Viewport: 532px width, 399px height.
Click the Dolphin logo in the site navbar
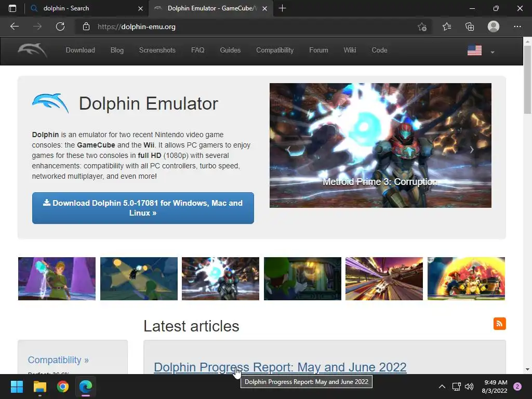click(32, 50)
